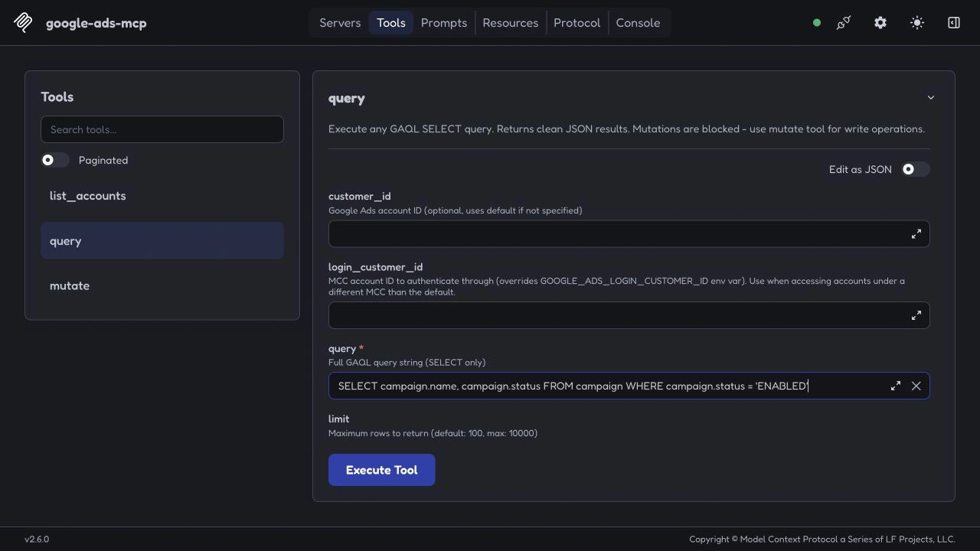The width and height of the screenshot is (980, 551).
Task: Go to the Prompts tab
Action: pos(444,23)
